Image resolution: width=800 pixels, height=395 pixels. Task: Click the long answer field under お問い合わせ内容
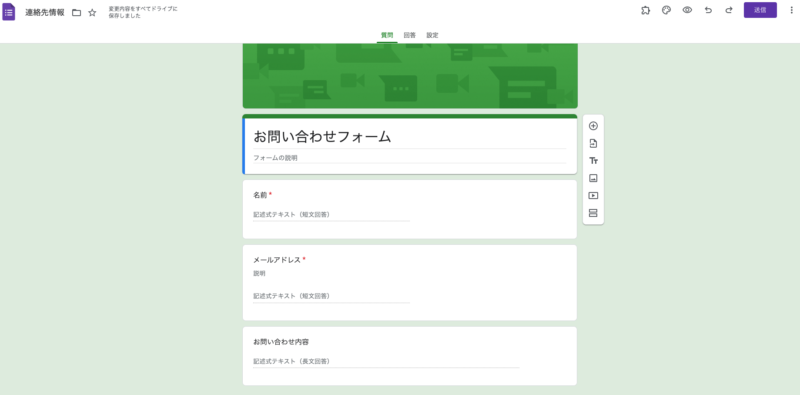click(386, 361)
